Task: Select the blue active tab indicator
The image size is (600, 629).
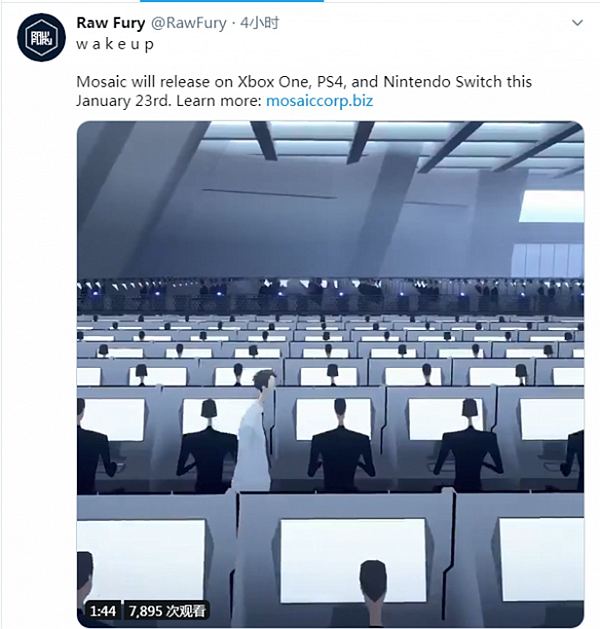Action: pyautogui.click(x=231, y=1)
